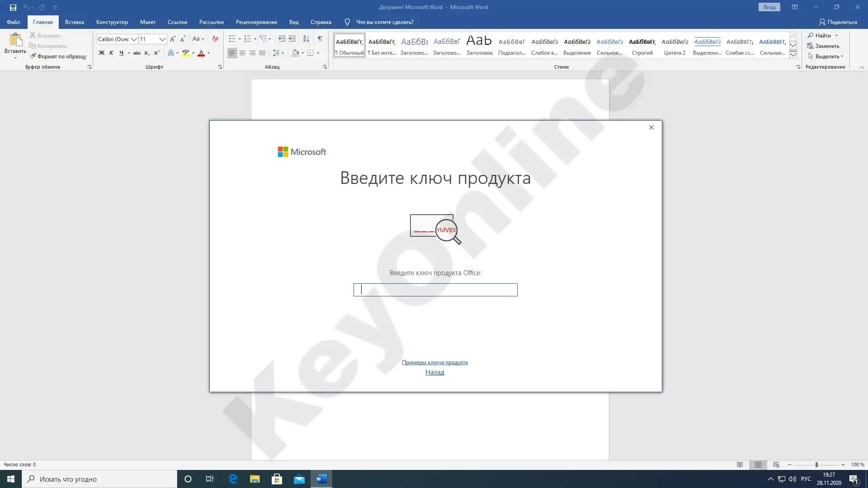Switch to the Вставка tab
This screenshot has width=868, height=488.
[75, 22]
